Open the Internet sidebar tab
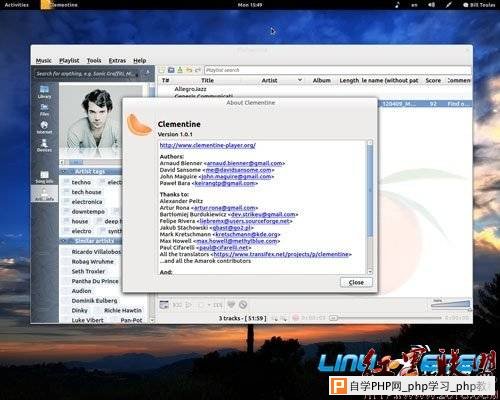The image size is (500, 400). [x=44, y=128]
